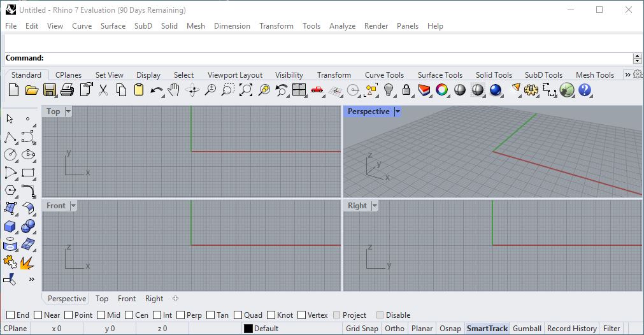Expand more sidebar tools with the chevron
Screen dimensions: 644x335
pyautogui.click(x=32, y=280)
